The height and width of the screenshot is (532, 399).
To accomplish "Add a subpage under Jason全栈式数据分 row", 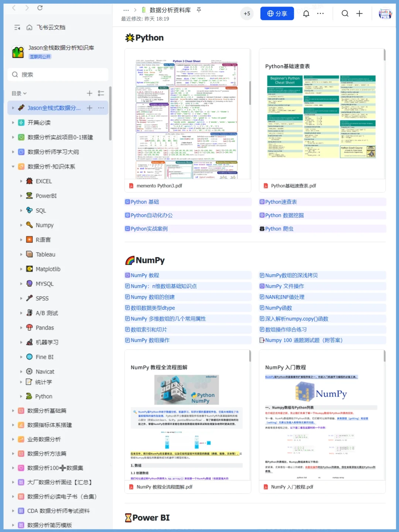I will tap(89, 108).
